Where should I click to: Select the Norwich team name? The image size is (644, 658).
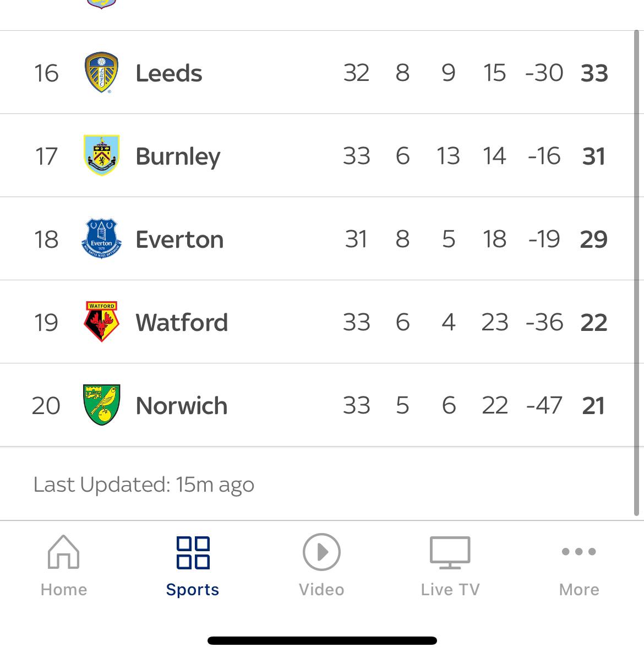[x=182, y=406]
